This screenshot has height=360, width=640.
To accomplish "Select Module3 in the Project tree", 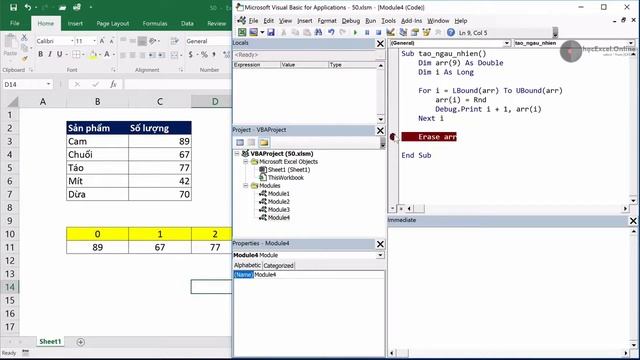I will tap(279, 209).
